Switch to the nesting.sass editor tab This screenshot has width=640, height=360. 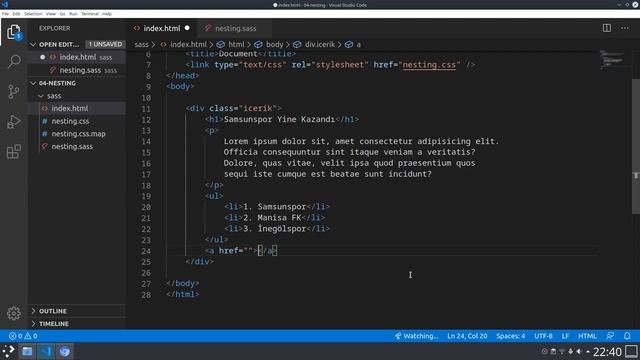pyautogui.click(x=236, y=28)
